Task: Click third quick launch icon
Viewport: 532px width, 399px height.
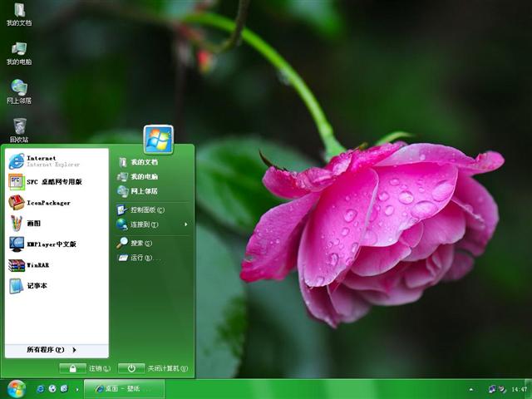Action: (x=64, y=389)
